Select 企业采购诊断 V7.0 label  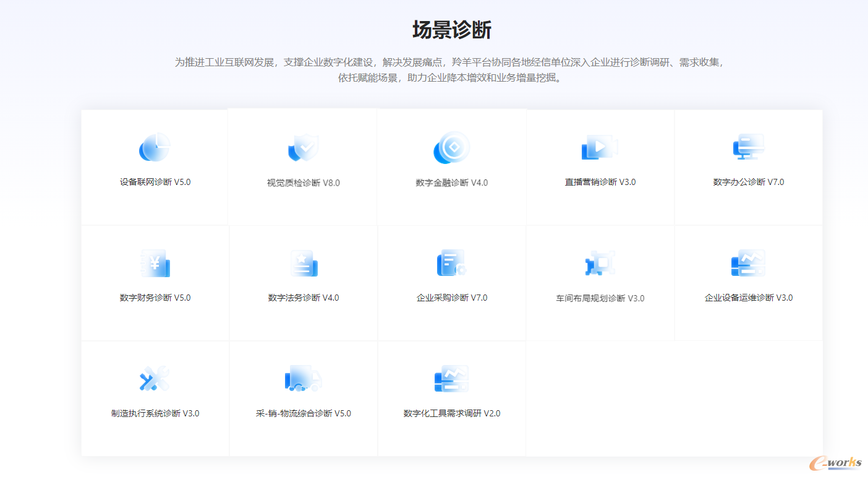pos(452,298)
